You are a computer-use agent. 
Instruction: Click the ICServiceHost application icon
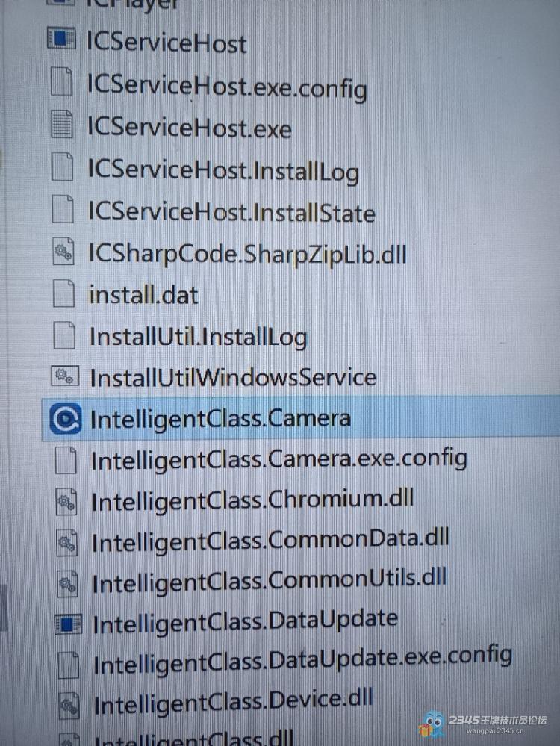pos(61,39)
